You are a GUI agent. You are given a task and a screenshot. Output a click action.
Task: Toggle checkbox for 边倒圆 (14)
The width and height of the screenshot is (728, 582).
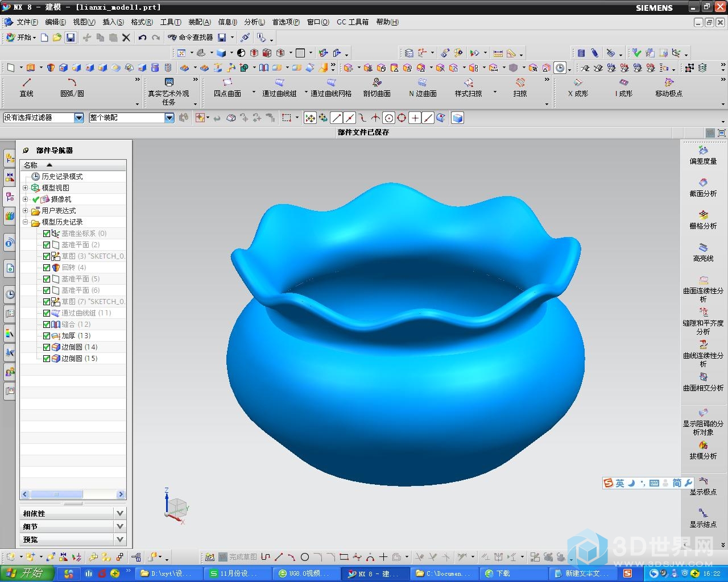[x=47, y=347]
